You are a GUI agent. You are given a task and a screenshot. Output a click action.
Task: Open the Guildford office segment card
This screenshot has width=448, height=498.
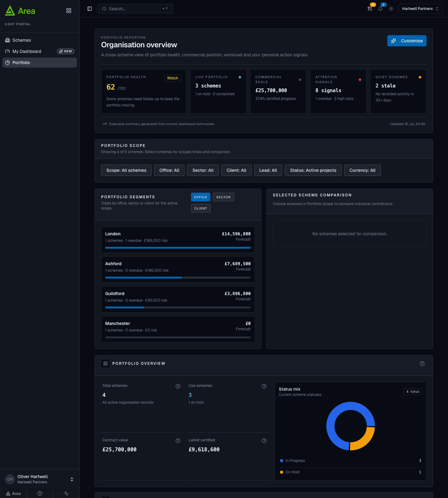(x=178, y=299)
